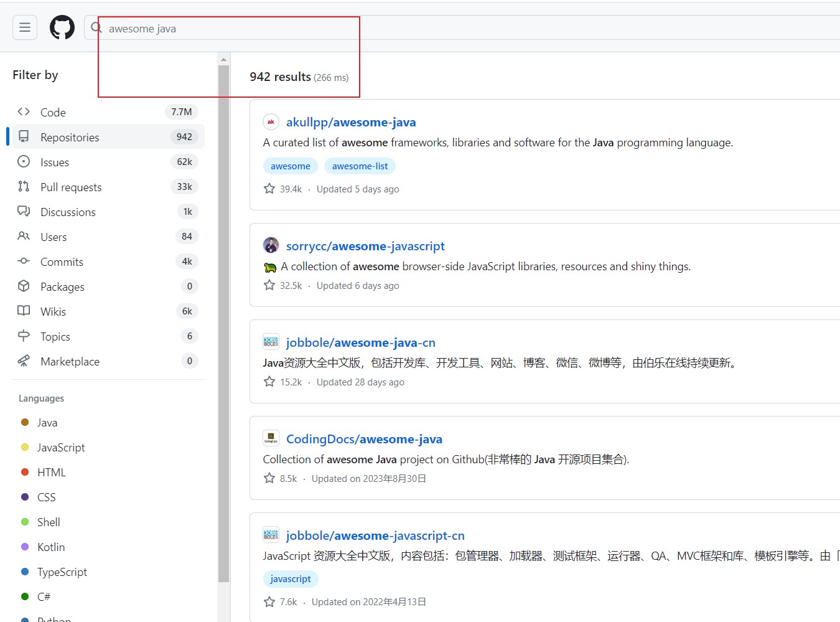Click the Marketplace filter icon
This screenshot has height=622, width=840.
point(24,360)
